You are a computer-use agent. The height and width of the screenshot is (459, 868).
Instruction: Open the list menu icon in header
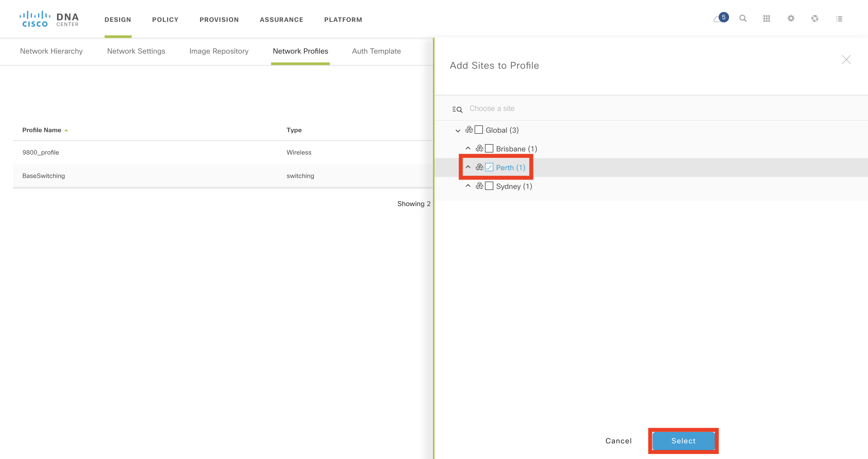pyautogui.click(x=839, y=19)
